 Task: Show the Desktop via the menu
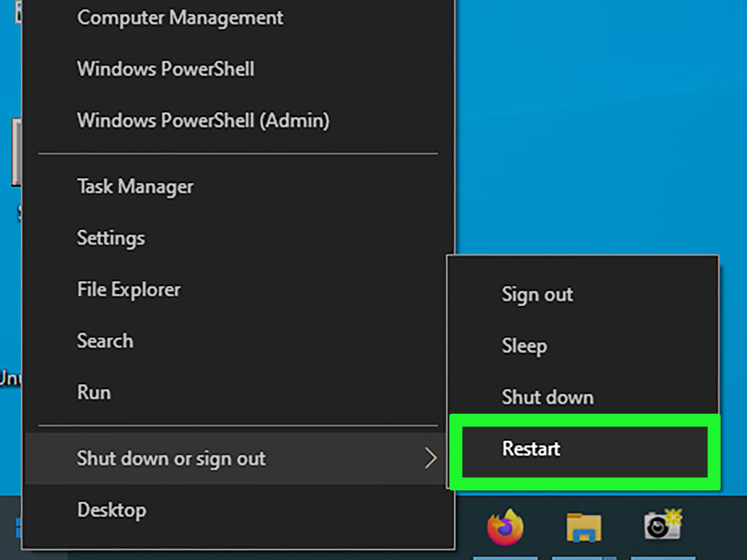(x=111, y=510)
